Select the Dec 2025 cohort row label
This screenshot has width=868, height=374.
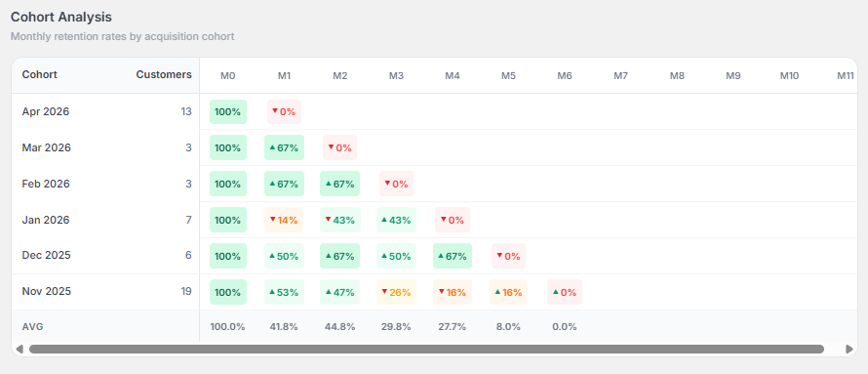pyautogui.click(x=47, y=256)
